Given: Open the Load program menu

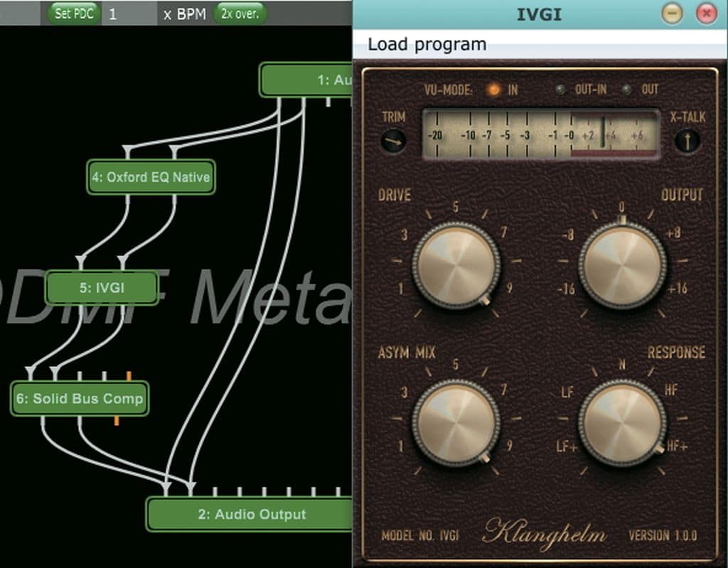Looking at the screenshot, I should pos(427,45).
